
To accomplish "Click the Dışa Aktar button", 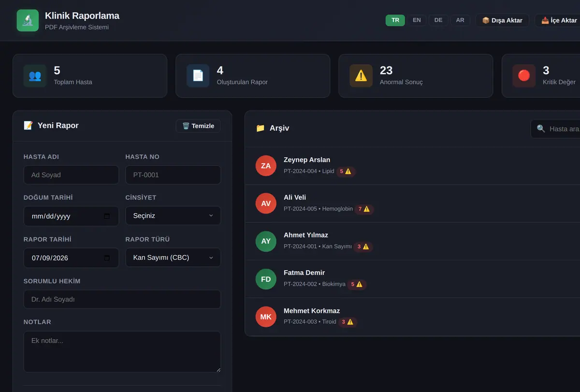I will [x=502, y=20].
